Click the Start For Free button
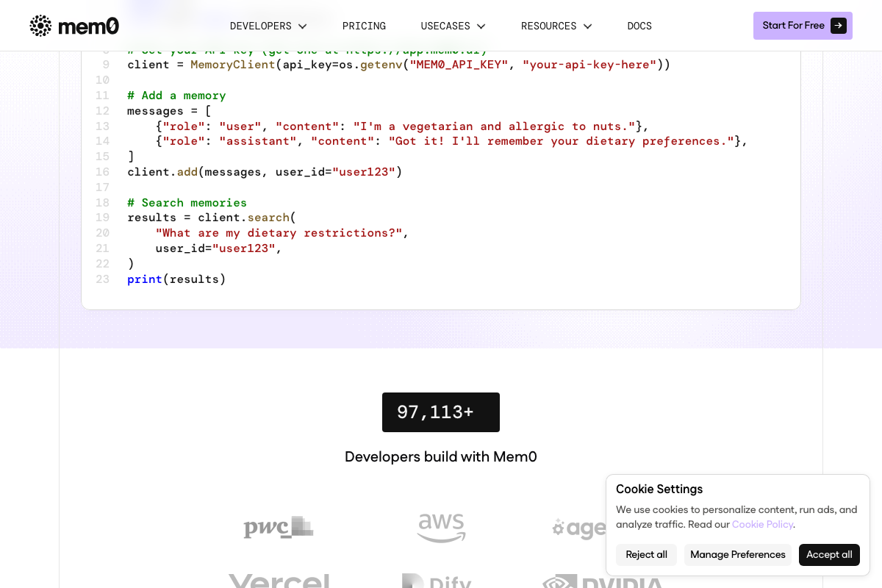882x588 pixels. pyautogui.click(x=803, y=26)
